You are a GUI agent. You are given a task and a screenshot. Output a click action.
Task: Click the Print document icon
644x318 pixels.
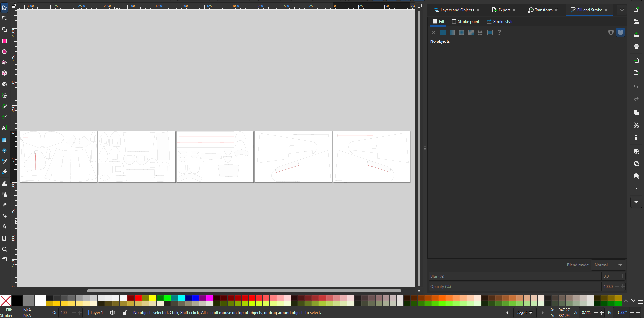pos(636,47)
